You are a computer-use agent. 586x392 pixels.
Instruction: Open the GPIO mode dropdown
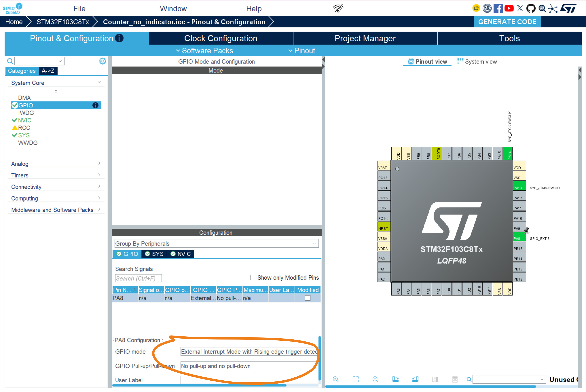pos(249,352)
